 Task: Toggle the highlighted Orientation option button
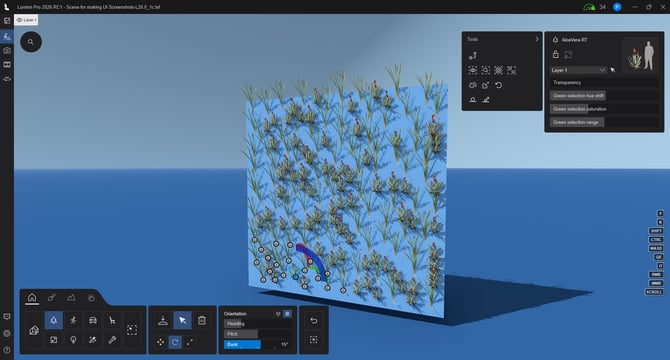288,314
